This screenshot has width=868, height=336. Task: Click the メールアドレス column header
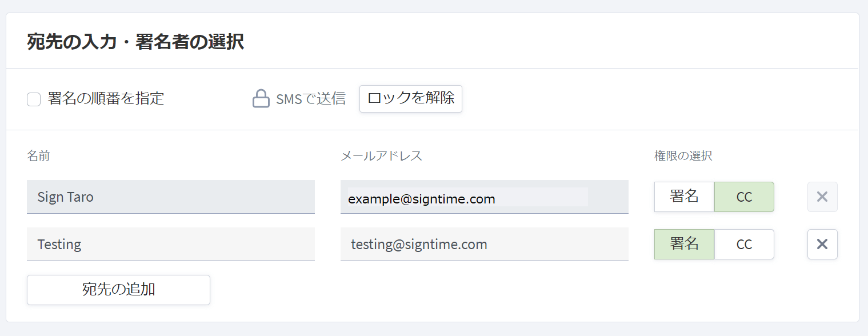382,156
